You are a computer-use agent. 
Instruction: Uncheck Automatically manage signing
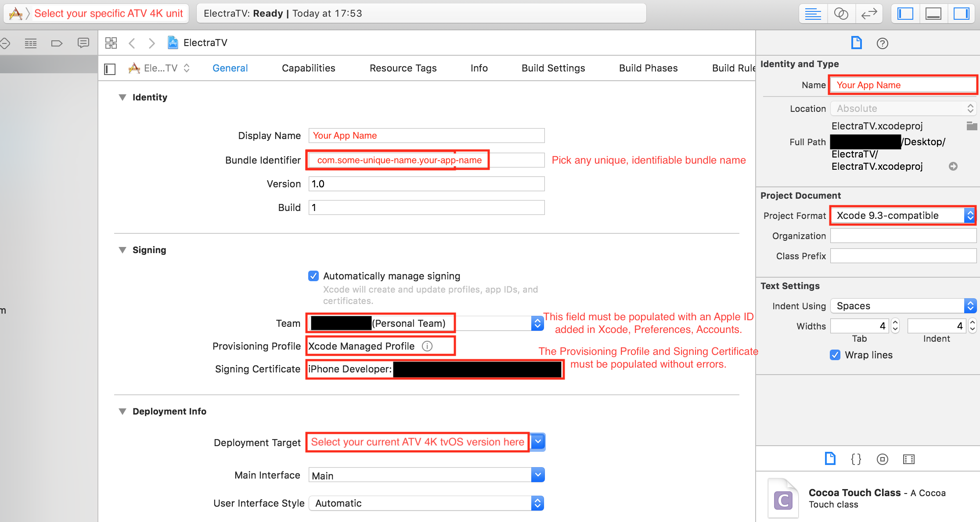[x=313, y=276]
